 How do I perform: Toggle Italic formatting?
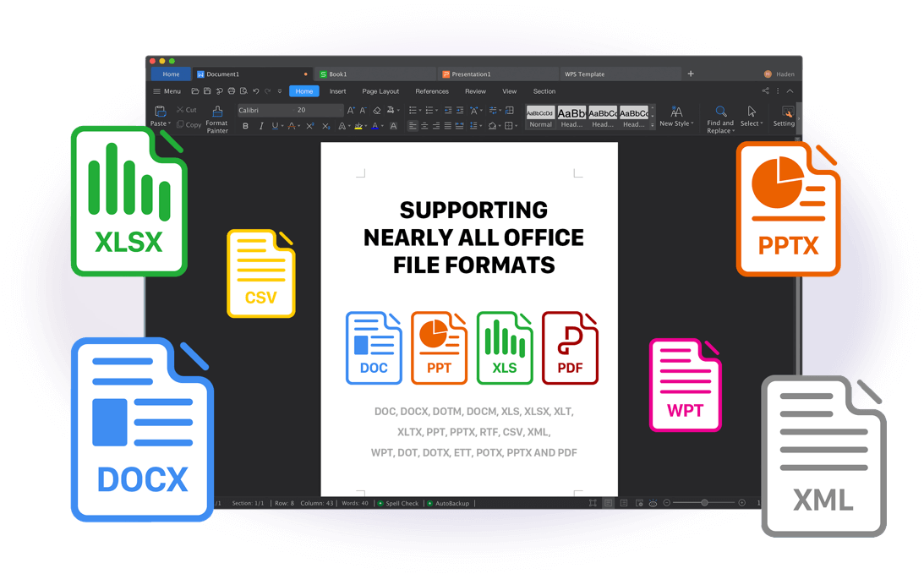point(260,126)
